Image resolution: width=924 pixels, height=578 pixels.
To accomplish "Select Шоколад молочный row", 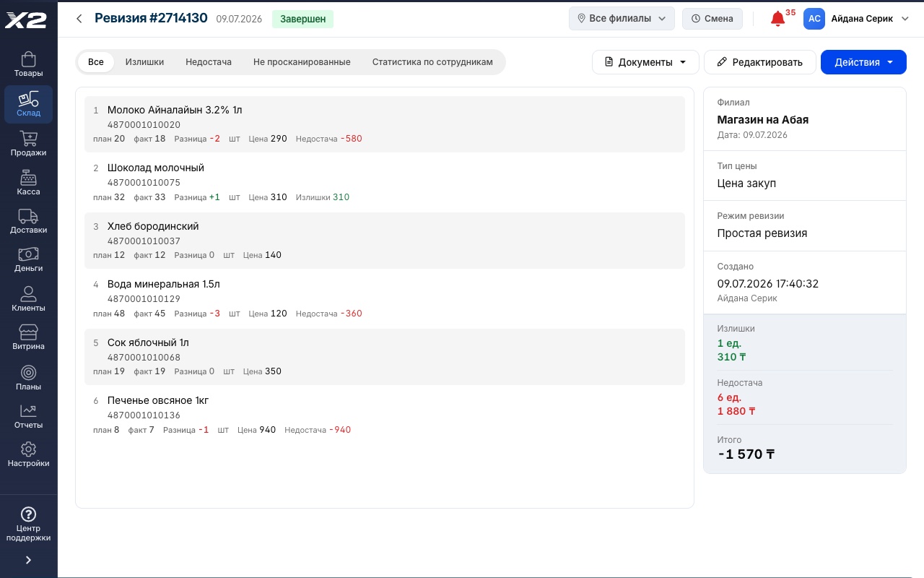I will coord(385,182).
